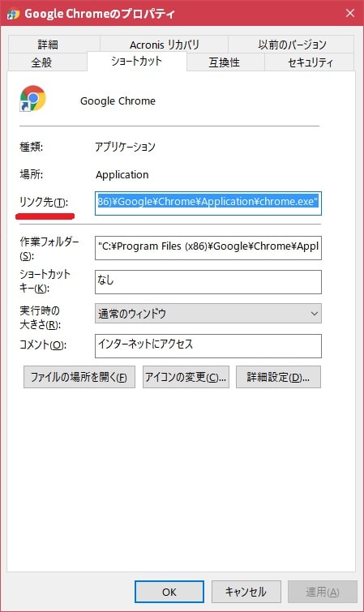364x612 pixels.
Task: Click the リンク先 target path field
Action: click(x=208, y=203)
